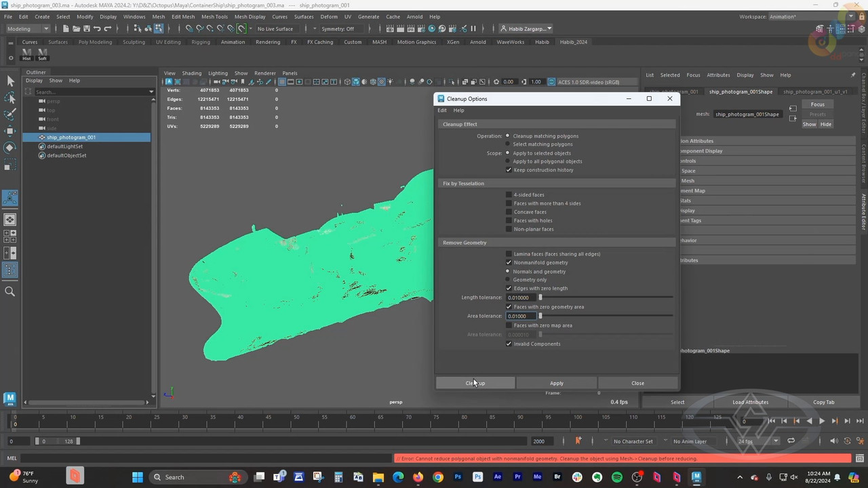This screenshot has height=488, width=868.
Task: Open Chrome from the taskbar
Action: coord(438,477)
